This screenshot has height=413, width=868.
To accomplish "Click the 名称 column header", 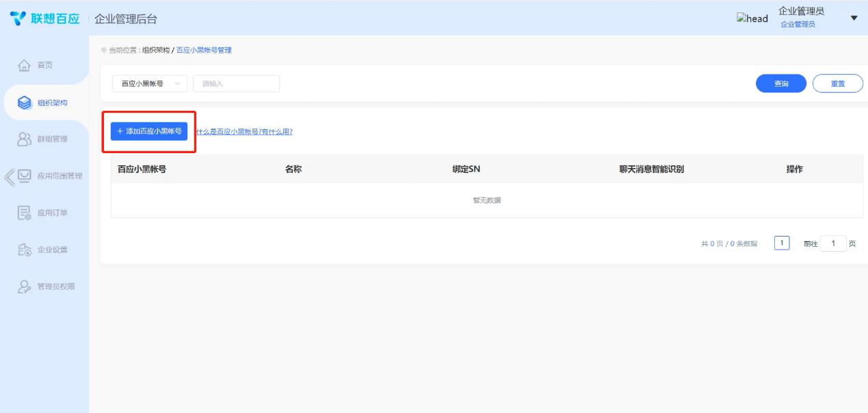I will pyautogui.click(x=293, y=170).
